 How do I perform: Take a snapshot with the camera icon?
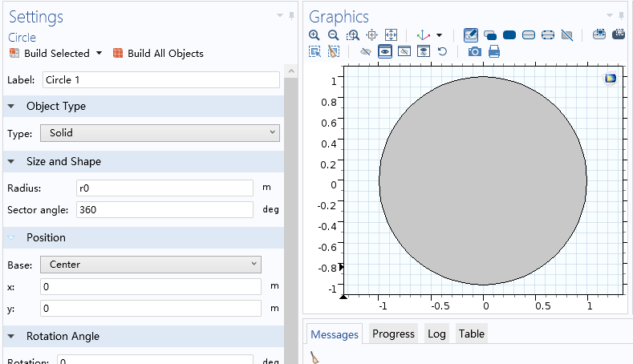tap(475, 51)
